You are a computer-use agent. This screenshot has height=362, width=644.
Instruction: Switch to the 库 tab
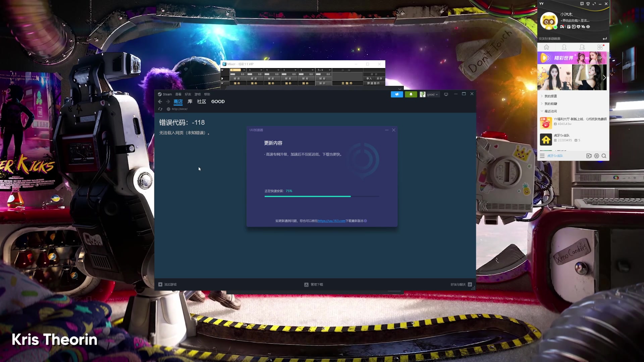pos(190,102)
